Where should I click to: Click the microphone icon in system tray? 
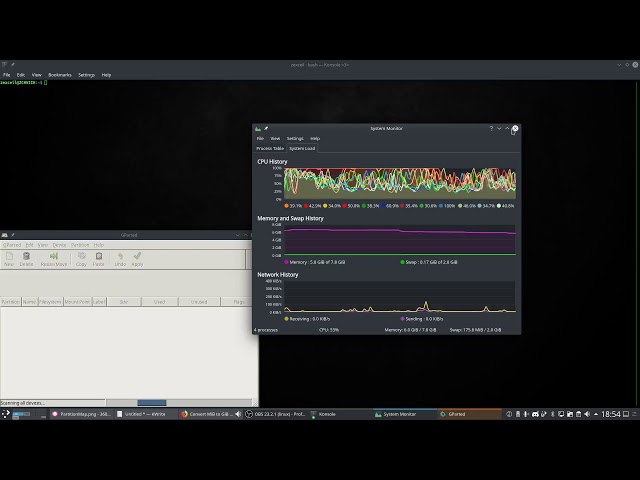[x=526, y=414]
